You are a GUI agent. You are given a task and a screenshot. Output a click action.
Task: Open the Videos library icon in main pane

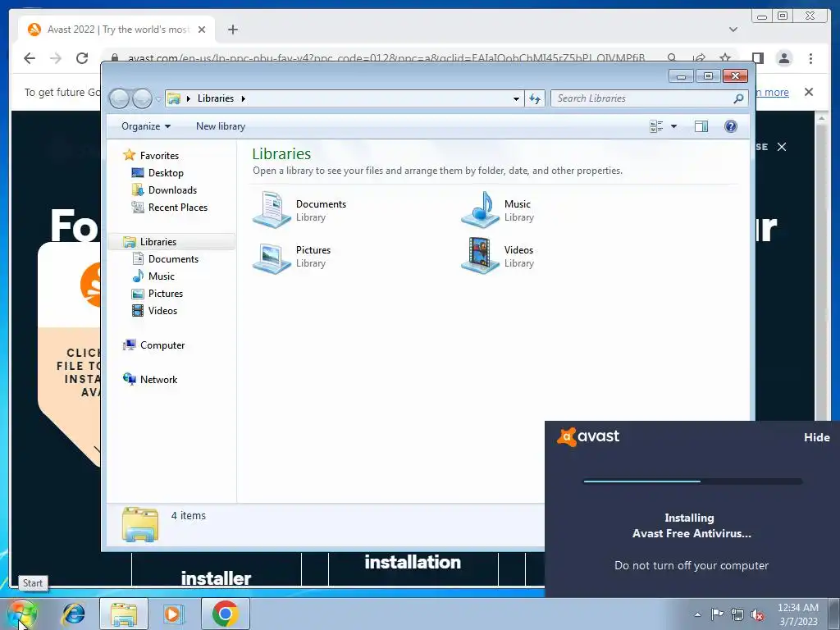coord(481,256)
